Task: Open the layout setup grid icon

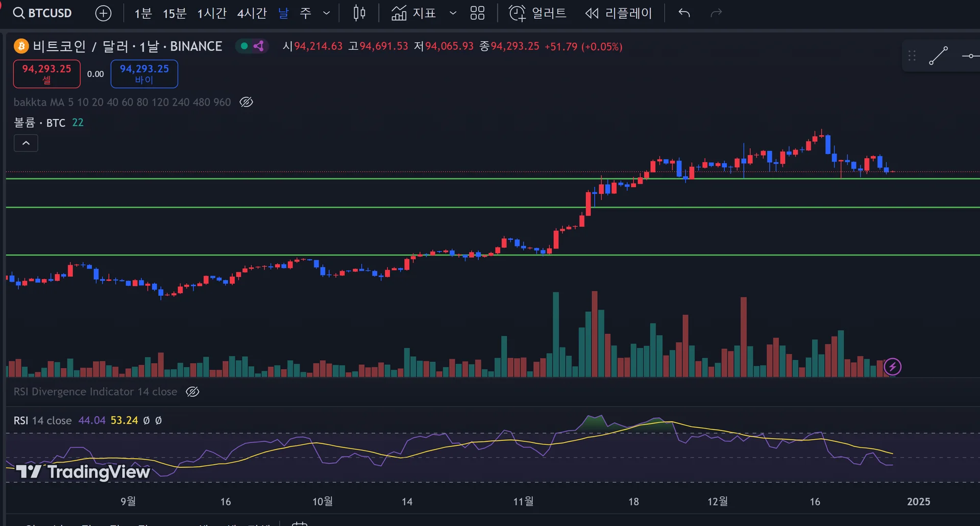Action: (x=477, y=13)
